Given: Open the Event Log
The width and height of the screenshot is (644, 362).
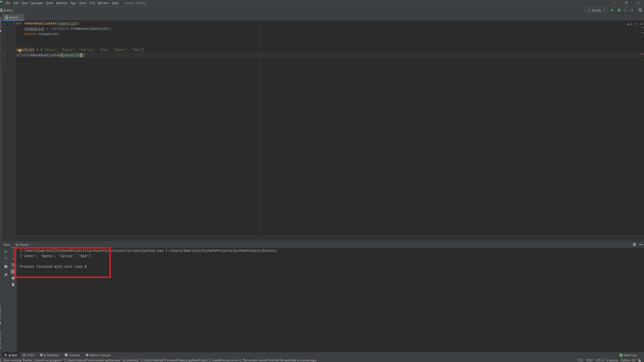Looking at the screenshot, I should click(x=628, y=355).
